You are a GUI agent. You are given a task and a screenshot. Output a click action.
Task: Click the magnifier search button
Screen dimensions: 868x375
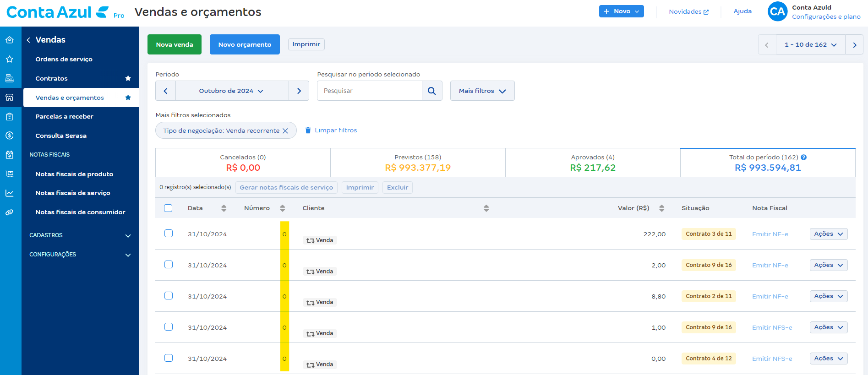pyautogui.click(x=432, y=91)
